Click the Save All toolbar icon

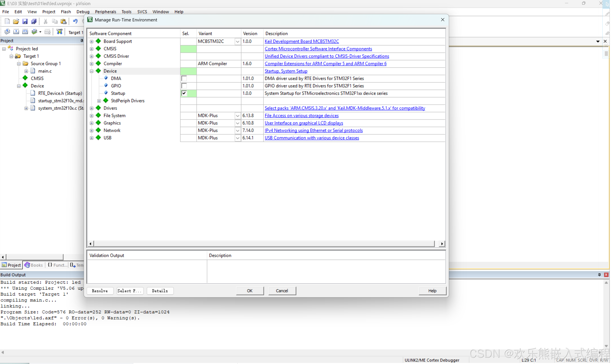[34, 21]
